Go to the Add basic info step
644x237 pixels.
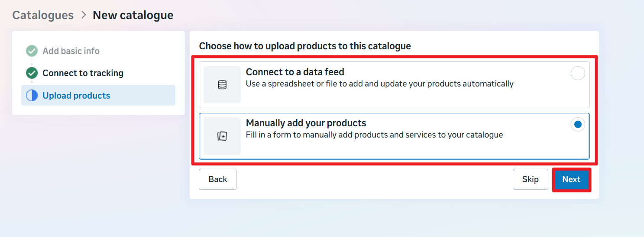click(x=71, y=51)
